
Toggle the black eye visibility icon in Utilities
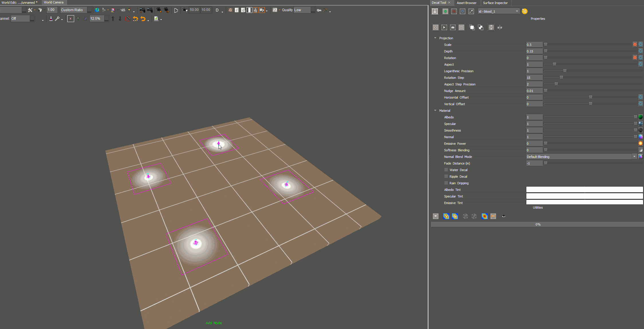tap(504, 216)
